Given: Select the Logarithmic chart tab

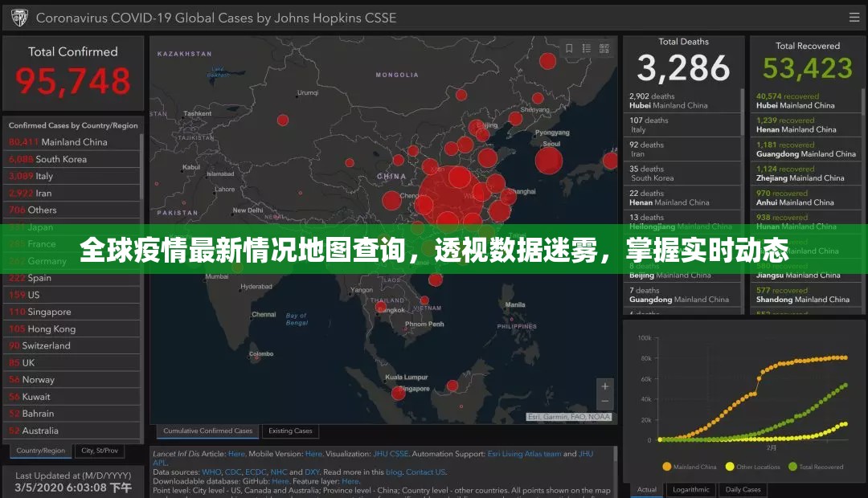Looking at the screenshot, I should 690,489.
